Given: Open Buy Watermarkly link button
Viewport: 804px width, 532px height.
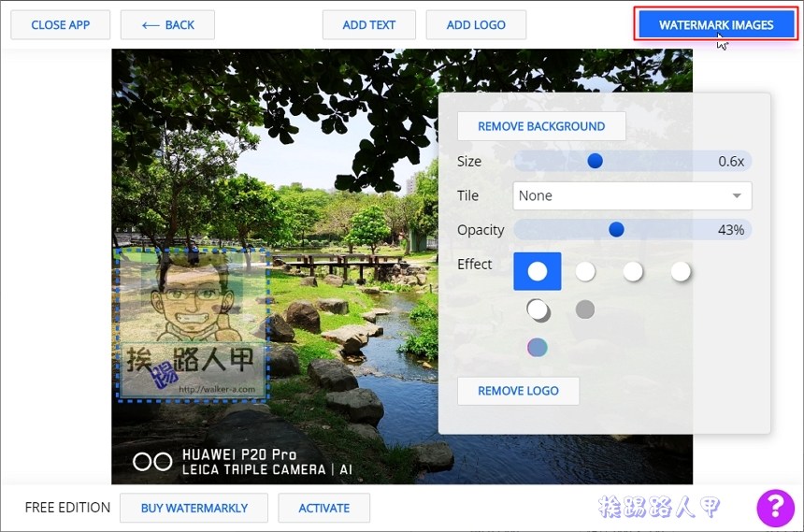Looking at the screenshot, I should click(x=194, y=508).
